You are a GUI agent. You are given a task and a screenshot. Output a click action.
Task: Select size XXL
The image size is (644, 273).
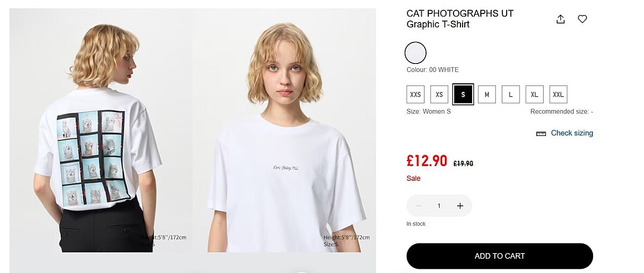[x=558, y=95]
